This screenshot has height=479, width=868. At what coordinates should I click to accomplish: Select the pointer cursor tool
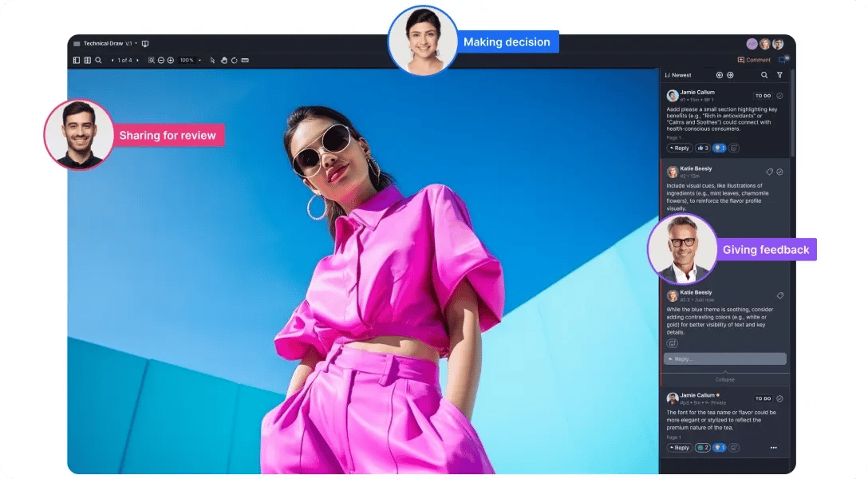pos(213,60)
